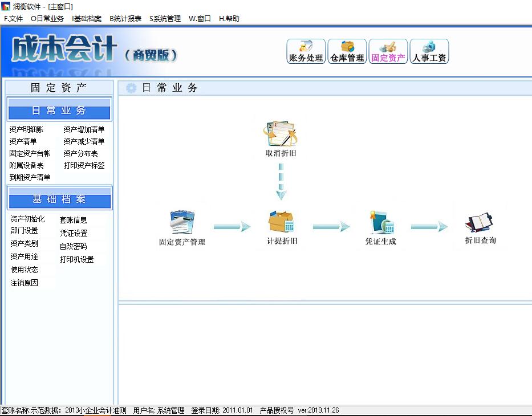The width and height of the screenshot is (532, 416).
Task: Open 资产初始化 link
Action: click(x=27, y=219)
